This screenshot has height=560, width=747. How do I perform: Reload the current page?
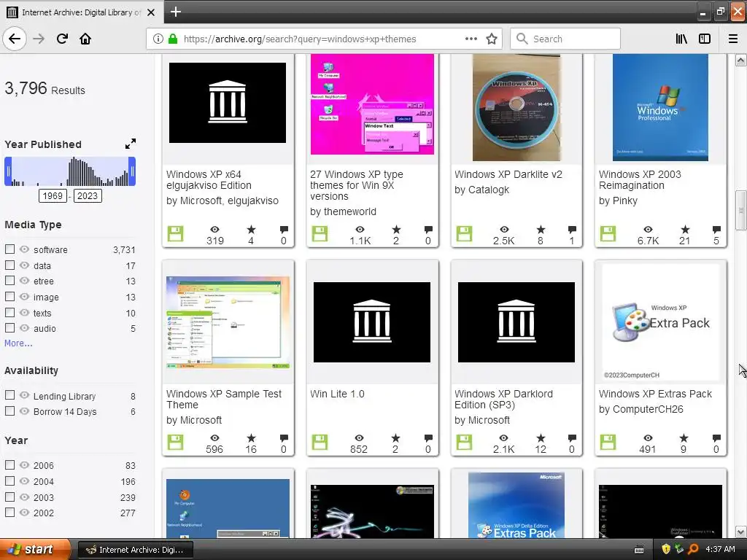click(x=62, y=39)
